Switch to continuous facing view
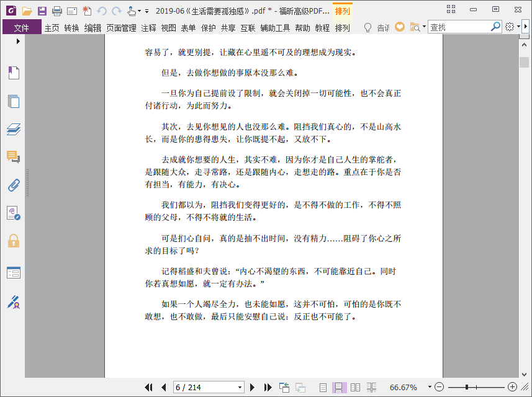The image size is (532, 397). (x=371, y=387)
